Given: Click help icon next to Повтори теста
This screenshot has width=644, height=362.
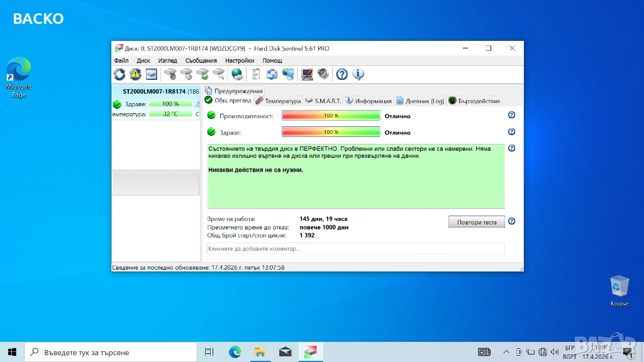Looking at the screenshot, I should [511, 221].
